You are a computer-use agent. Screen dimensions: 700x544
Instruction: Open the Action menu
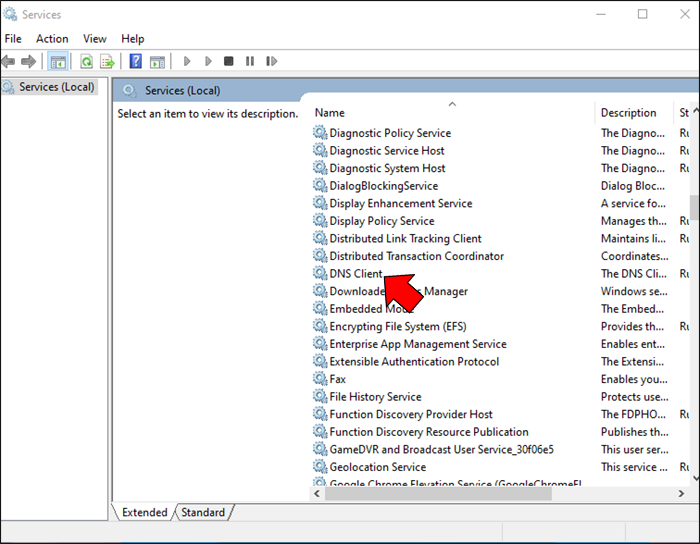[x=52, y=39]
